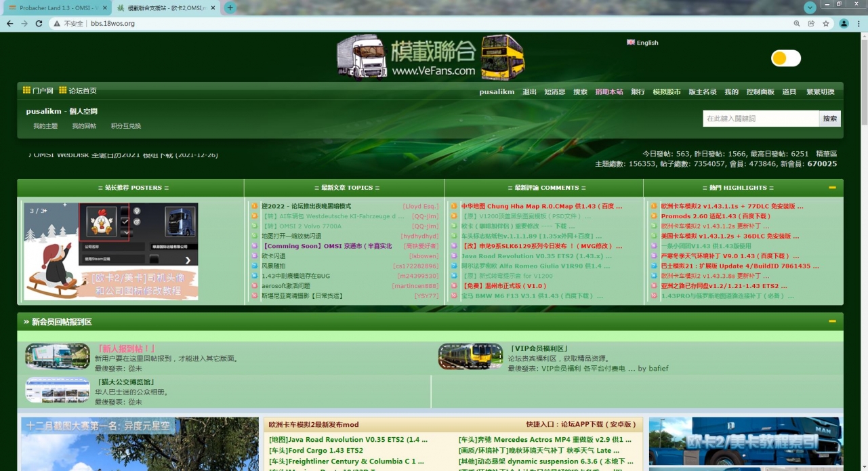The width and height of the screenshot is (868, 471).
Task: Open 中华地图 Chung Hha Map comment
Action: 541,206
